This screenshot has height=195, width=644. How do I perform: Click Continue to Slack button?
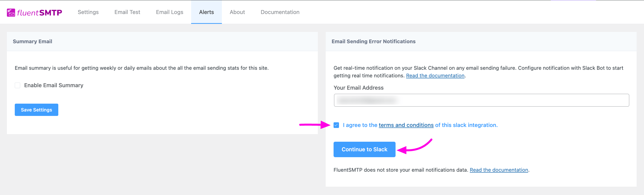(x=364, y=149)
